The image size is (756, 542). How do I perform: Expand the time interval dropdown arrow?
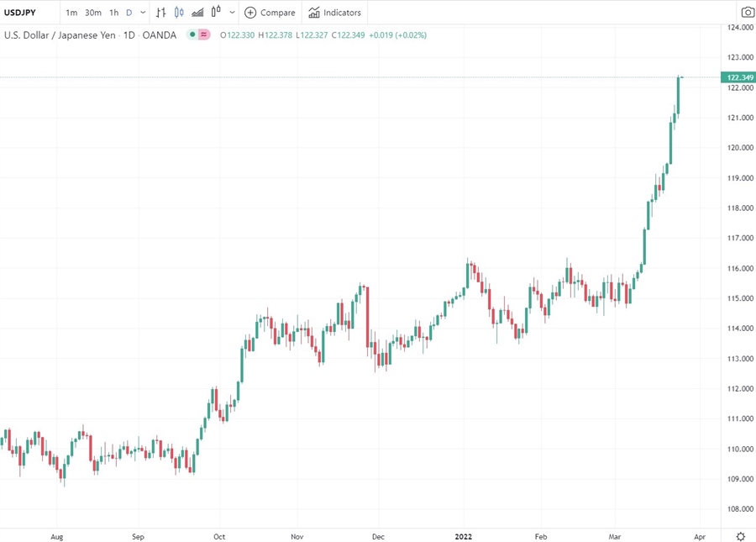(143, 13)
